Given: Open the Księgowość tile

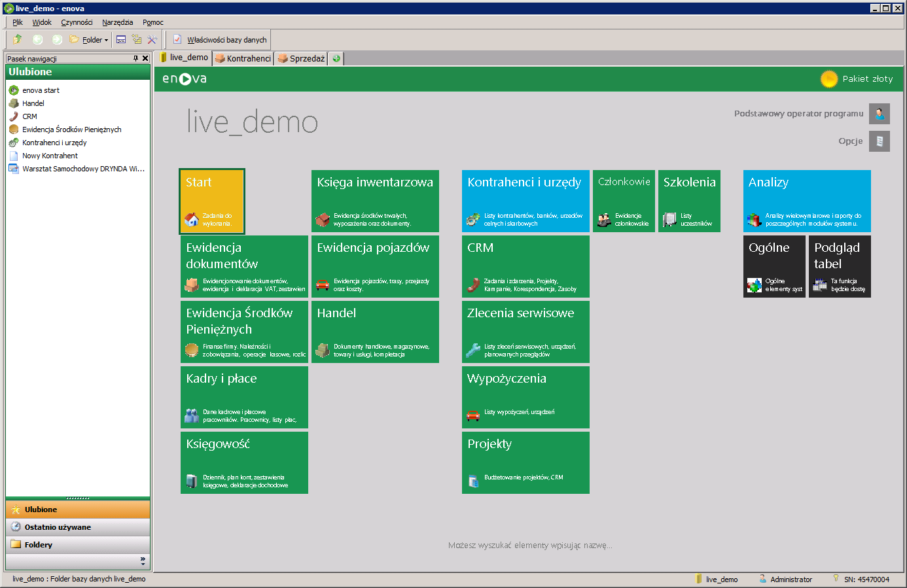Looking at the screenshot, I should (x=244, y=462).
